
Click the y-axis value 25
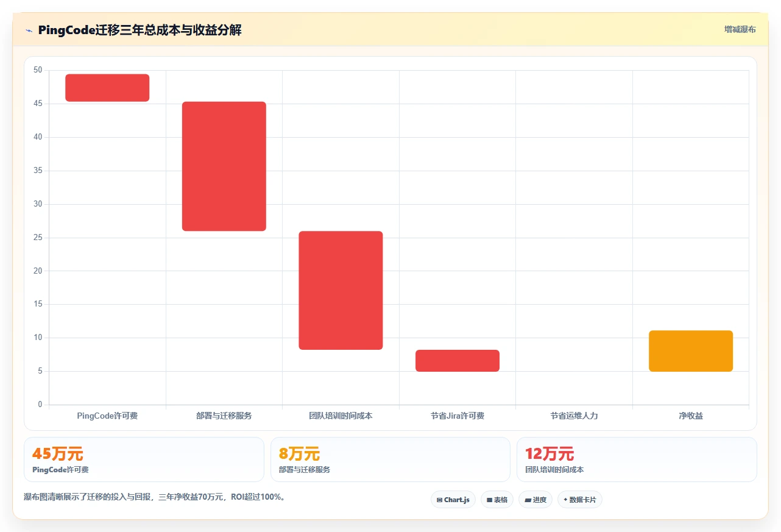38,237
